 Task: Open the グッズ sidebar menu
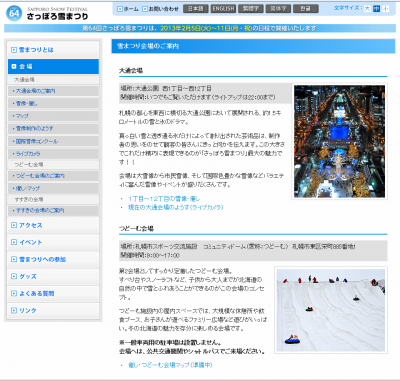(x=53, y=276)
